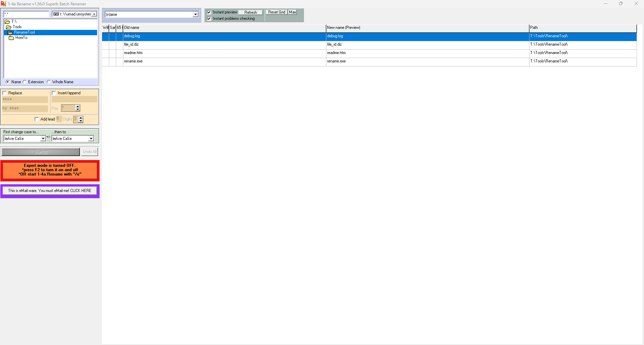Choose the Whole Name radio option
Image resolution: width=644 pixels, height=345 pixels.
(x=49, y=82)
